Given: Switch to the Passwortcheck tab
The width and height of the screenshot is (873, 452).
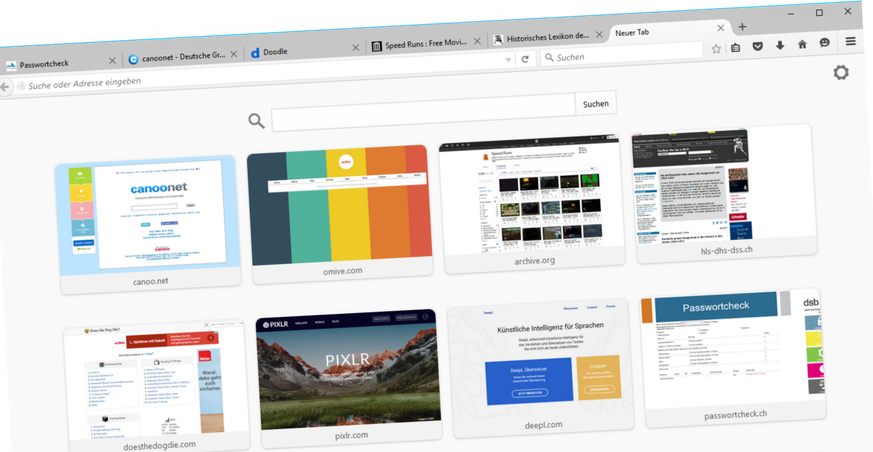Looking at the screenshot, I should pos(60,63).
